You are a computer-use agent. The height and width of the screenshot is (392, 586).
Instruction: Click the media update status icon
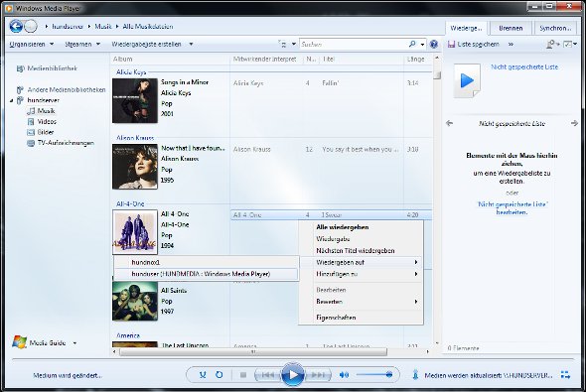point(415,375)
